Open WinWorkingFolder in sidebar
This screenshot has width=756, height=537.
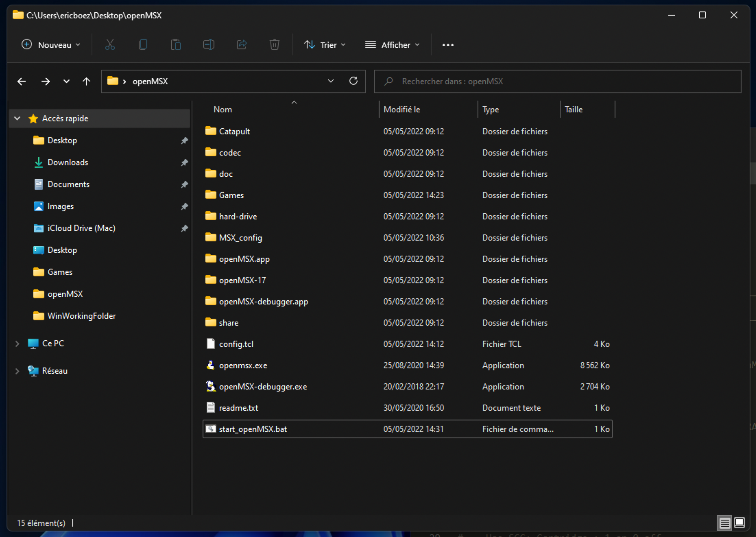[81, 316]
